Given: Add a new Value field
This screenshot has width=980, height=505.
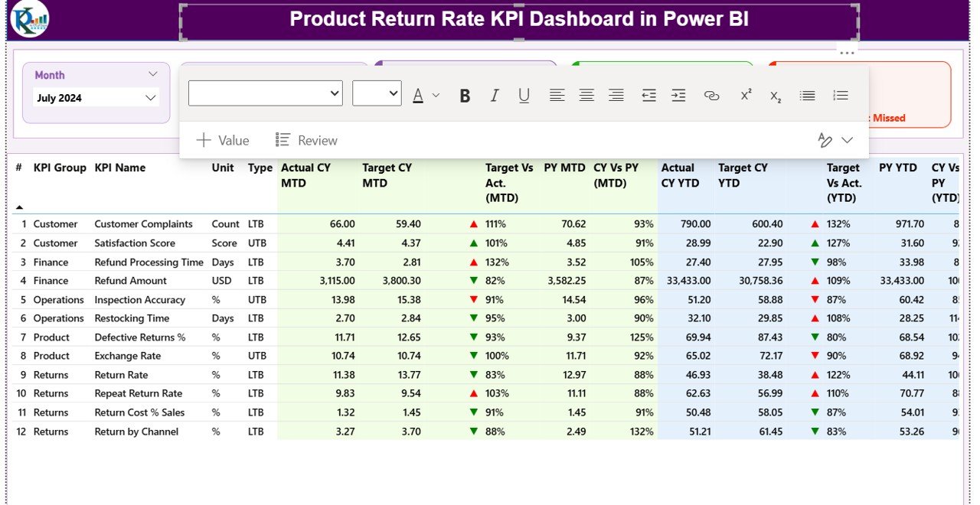Looking at the screenshot, I should click(x=223, y=140).
